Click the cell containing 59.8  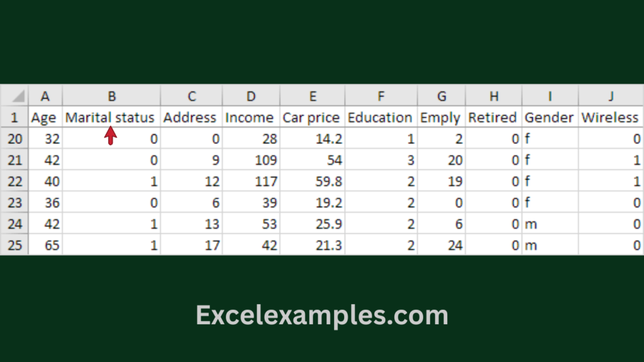click(x=313, y=182)
